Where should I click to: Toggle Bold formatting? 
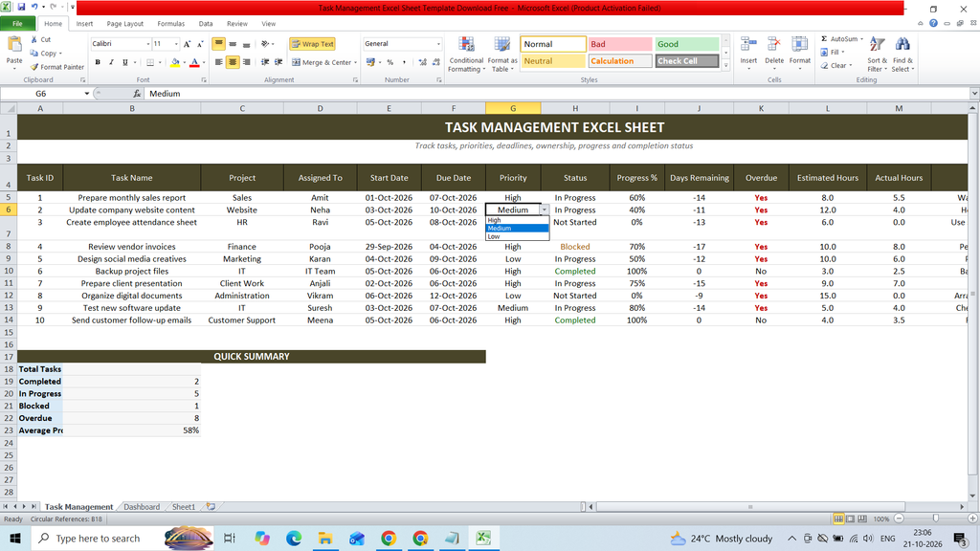click(x=98, y=62)
